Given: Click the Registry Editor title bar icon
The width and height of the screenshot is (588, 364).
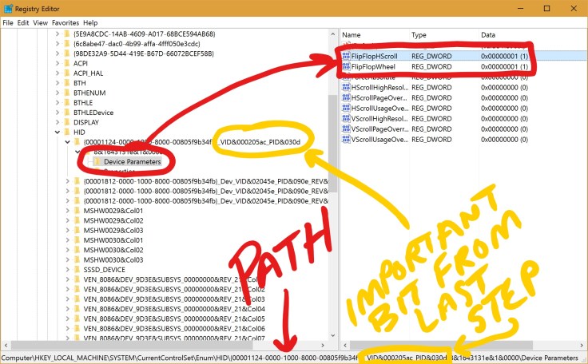Looking at the screenshot, I should coord(7,8).
